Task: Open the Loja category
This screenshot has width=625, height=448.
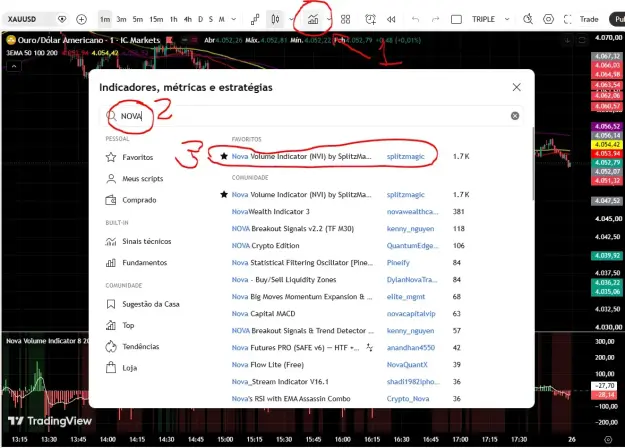Action: click(122, 368)
